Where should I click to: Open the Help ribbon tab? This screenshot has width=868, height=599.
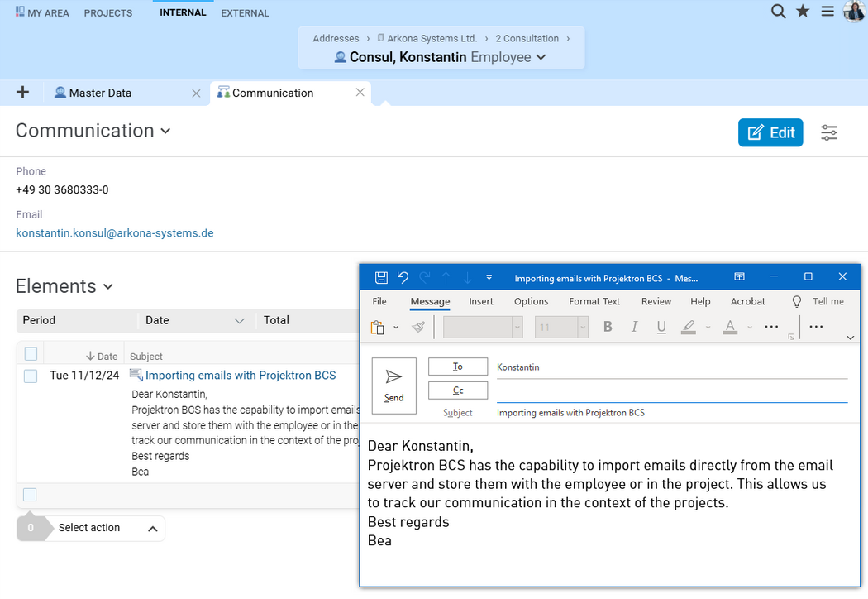click(700, 301)
